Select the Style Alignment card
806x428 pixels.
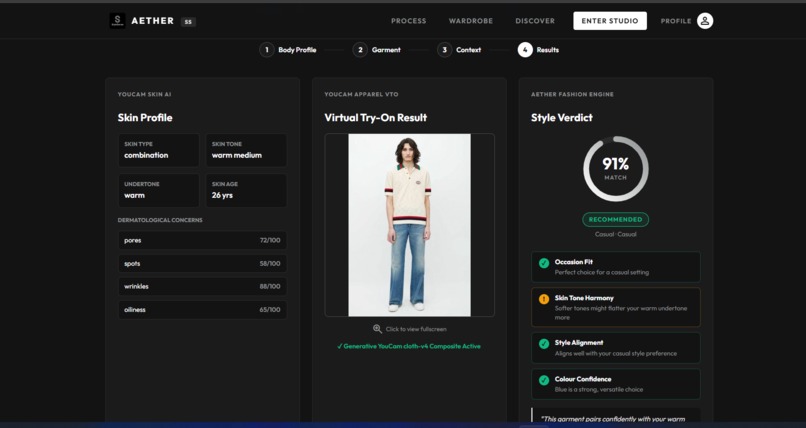[615, 348]
